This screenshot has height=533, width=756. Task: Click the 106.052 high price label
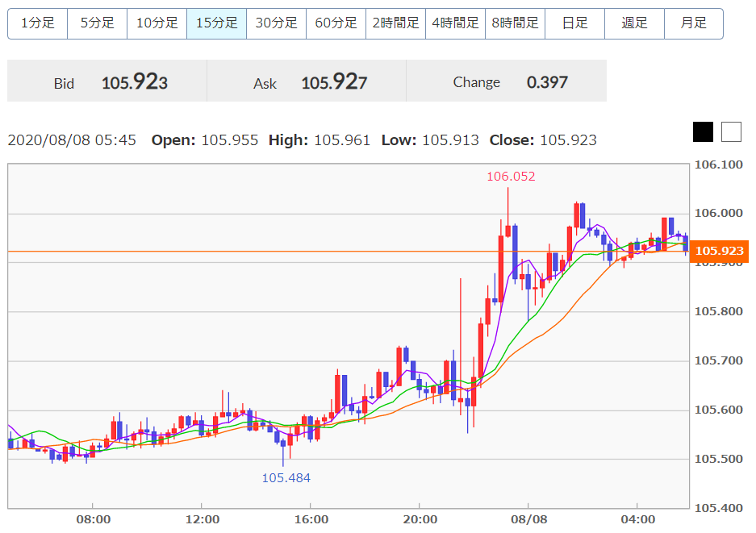point(511,177)
